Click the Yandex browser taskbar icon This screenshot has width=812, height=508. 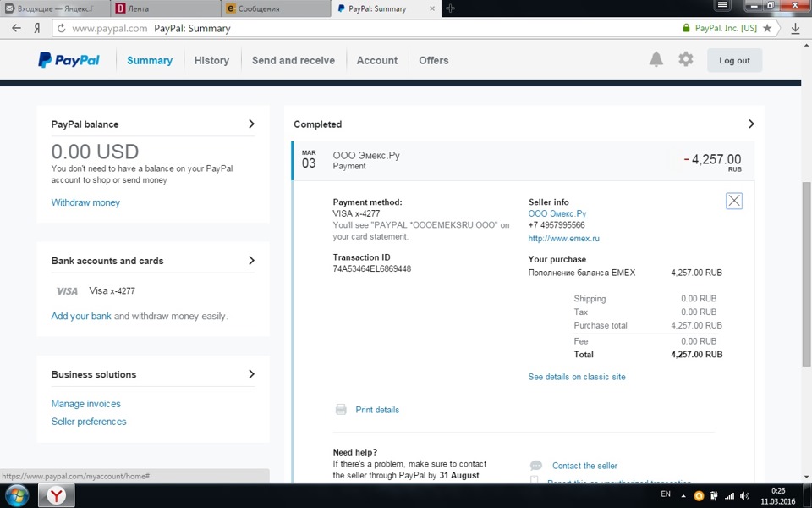(x=57, y=496)
